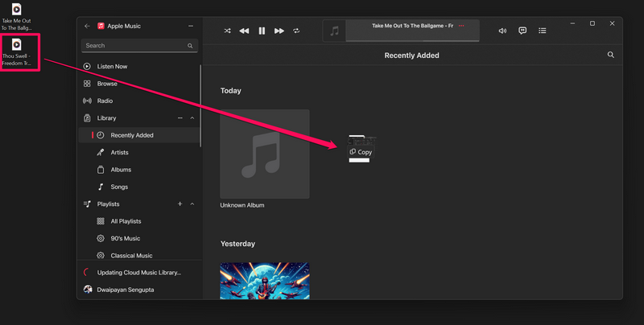Select Browse in the sidebar
Screen dimensions: 644x325
tap(107, 84)
